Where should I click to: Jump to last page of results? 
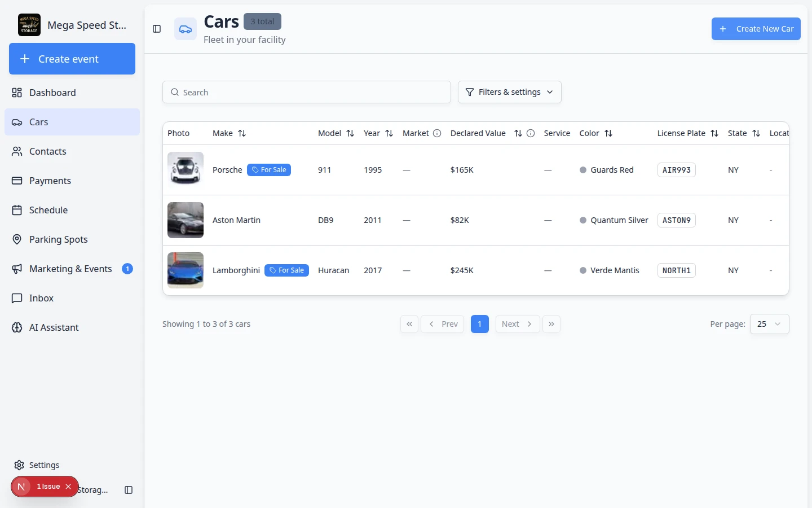[551, 324]
